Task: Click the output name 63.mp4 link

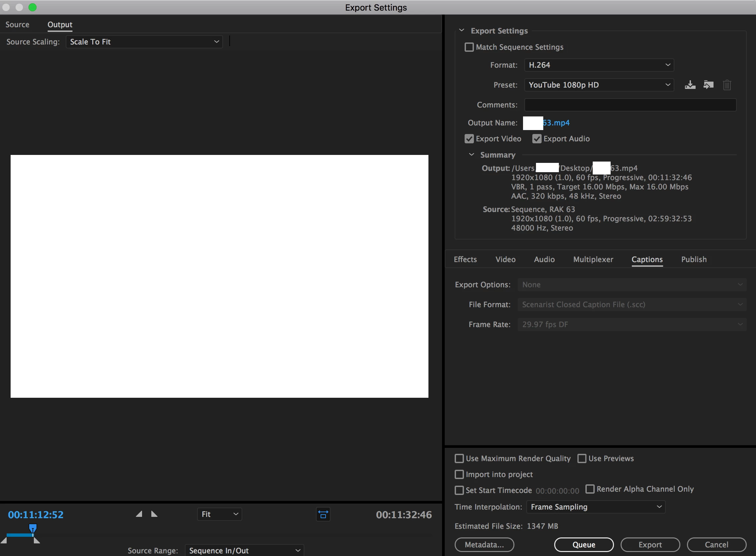Action: [x=557, y=123]
